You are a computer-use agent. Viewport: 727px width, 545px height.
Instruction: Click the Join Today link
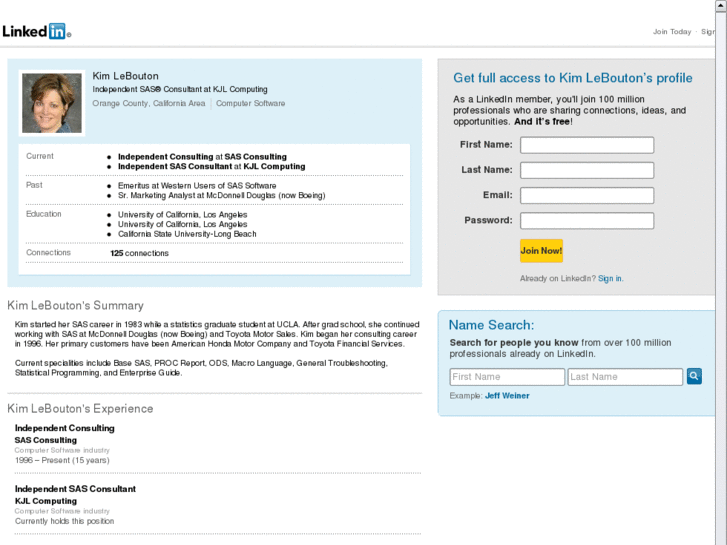(x=672, y=32)
